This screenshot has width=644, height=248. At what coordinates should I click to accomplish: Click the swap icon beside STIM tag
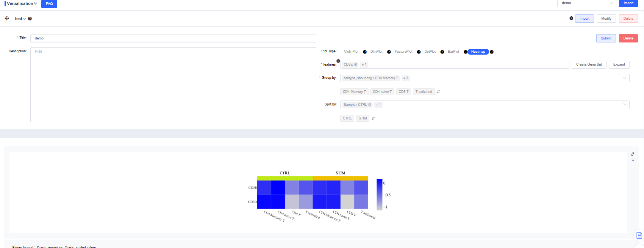[373, 118]
